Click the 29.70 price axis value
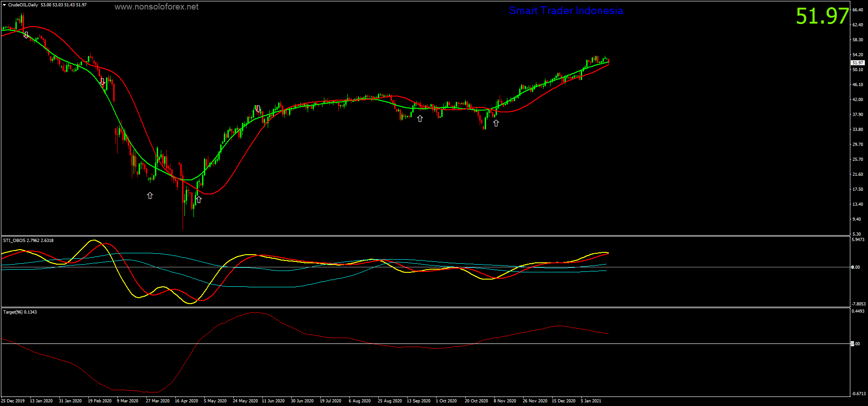 (858, 145)
